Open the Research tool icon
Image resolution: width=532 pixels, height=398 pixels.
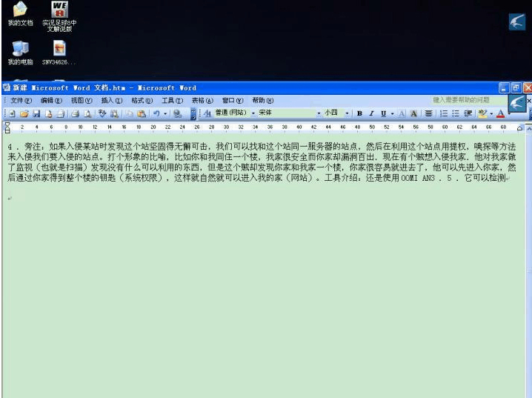pyautogui.click(x=114, y=113)
